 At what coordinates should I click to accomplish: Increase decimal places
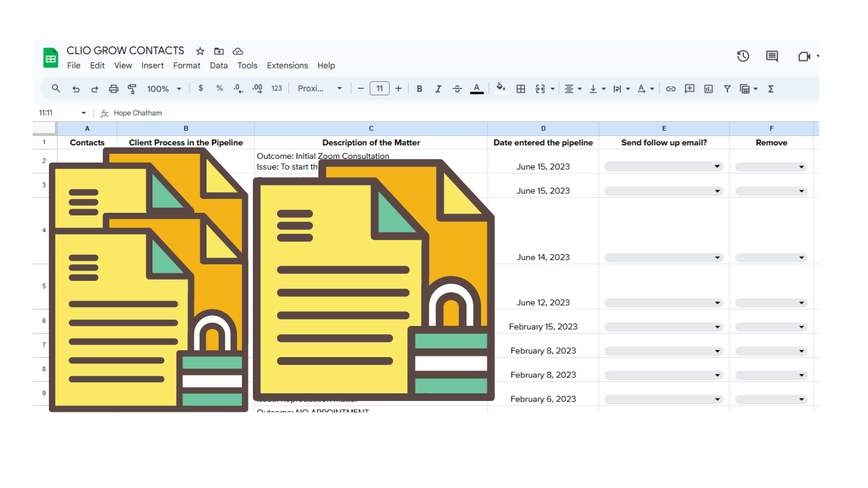[257, 89]
